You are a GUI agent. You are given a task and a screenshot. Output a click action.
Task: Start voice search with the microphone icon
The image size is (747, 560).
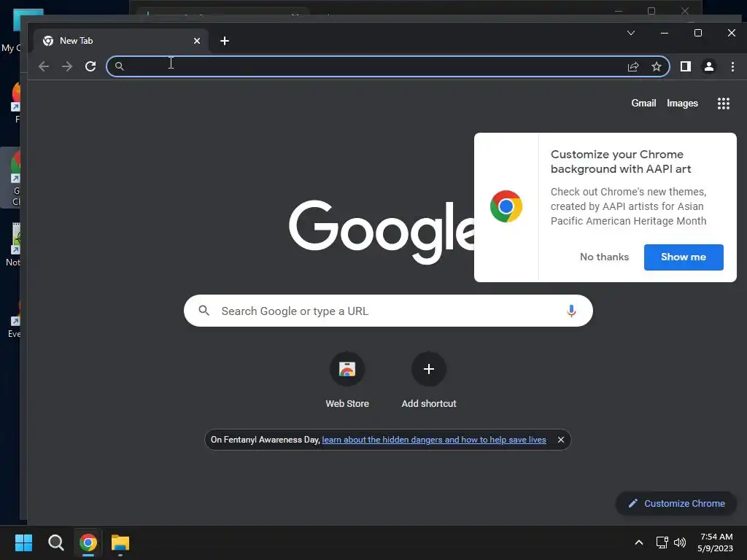[571, 311]
